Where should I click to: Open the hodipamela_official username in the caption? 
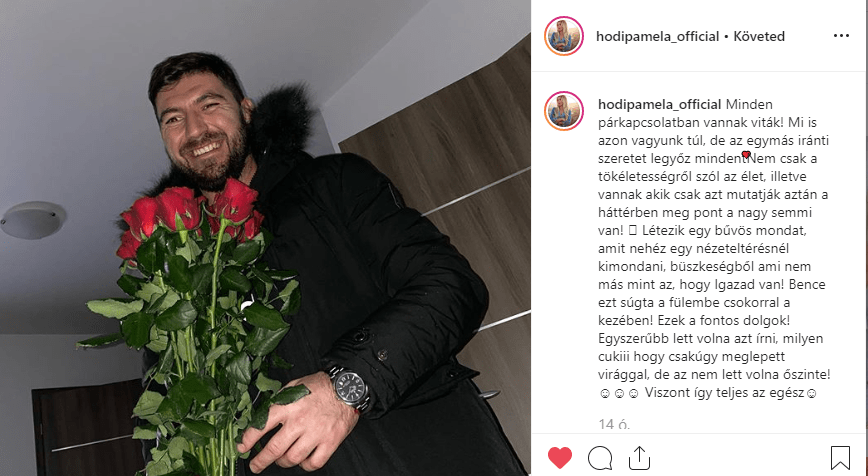[659, 104]
